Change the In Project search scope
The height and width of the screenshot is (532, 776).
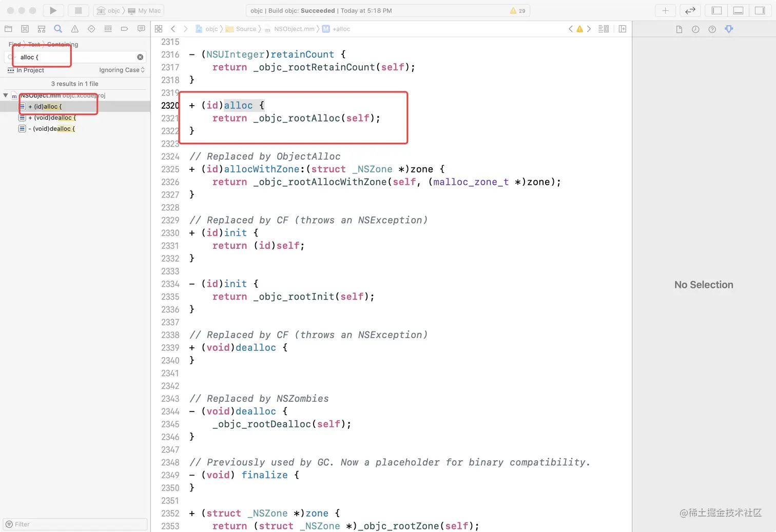pyautogui.click(x=26, y=70)
